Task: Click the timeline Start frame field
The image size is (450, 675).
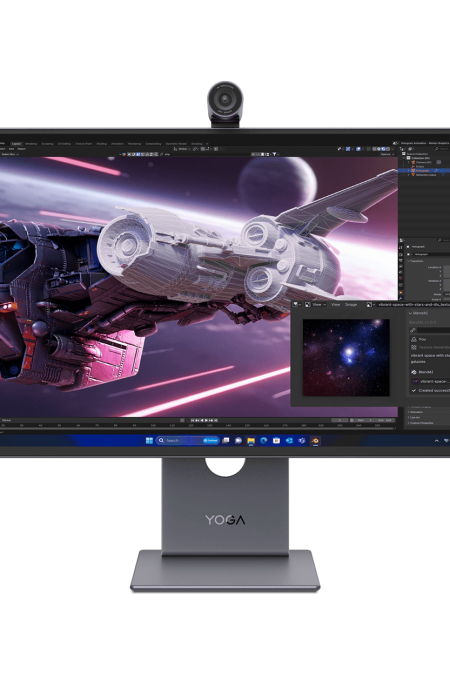Action: point(363,420)
